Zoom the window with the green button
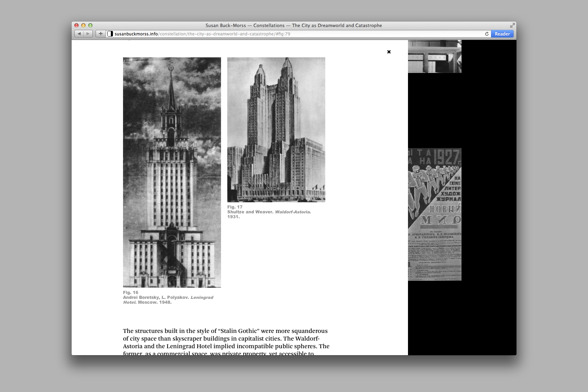 pyautogui.click(x=90, y=25)
